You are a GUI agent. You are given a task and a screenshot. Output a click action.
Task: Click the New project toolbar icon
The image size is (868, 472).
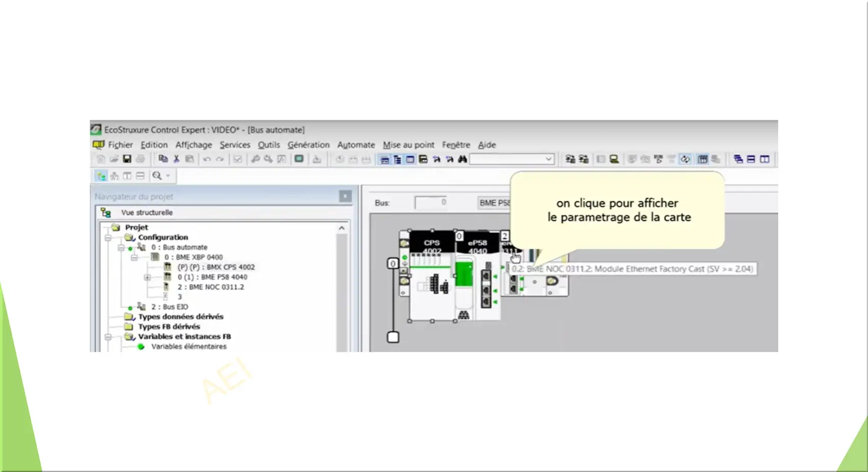click(x=101, y=159)
